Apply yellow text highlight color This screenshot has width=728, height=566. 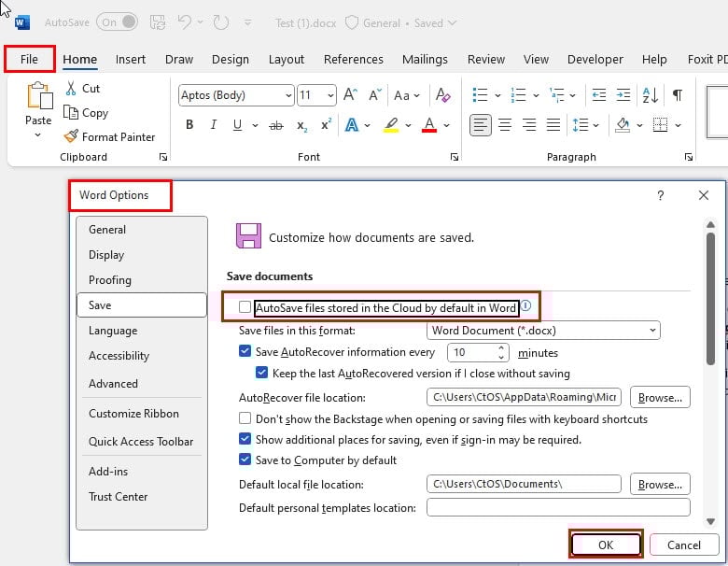point(391,124)
